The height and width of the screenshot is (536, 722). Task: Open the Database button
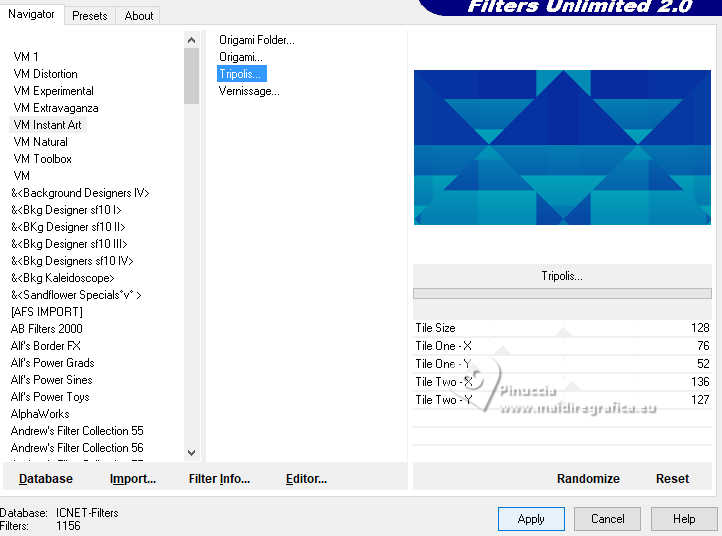46,479
